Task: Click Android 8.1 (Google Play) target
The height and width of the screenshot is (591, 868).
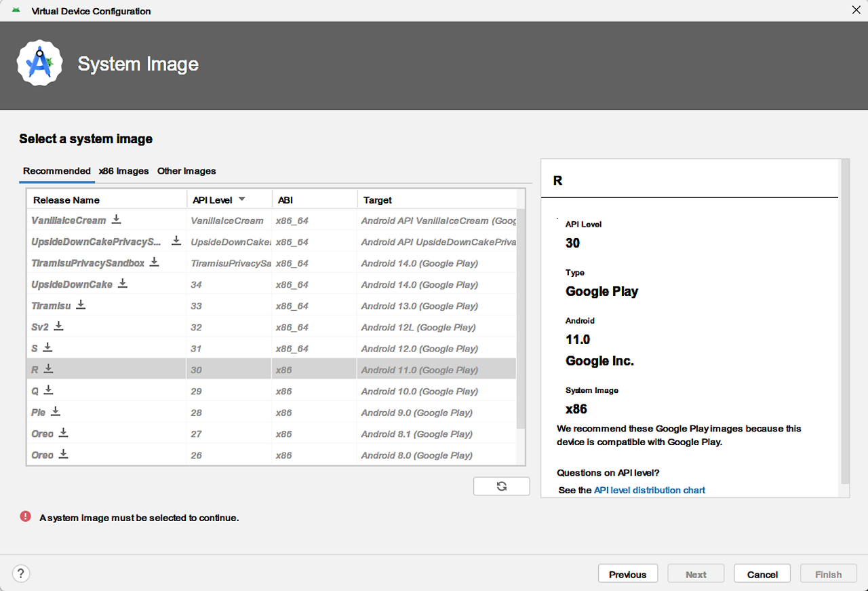Action: [x=416, y=434]
